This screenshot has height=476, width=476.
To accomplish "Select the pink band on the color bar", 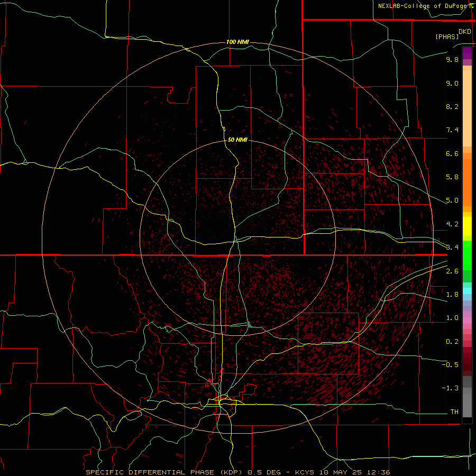I will pyautogui.click(x=467, y=321).
